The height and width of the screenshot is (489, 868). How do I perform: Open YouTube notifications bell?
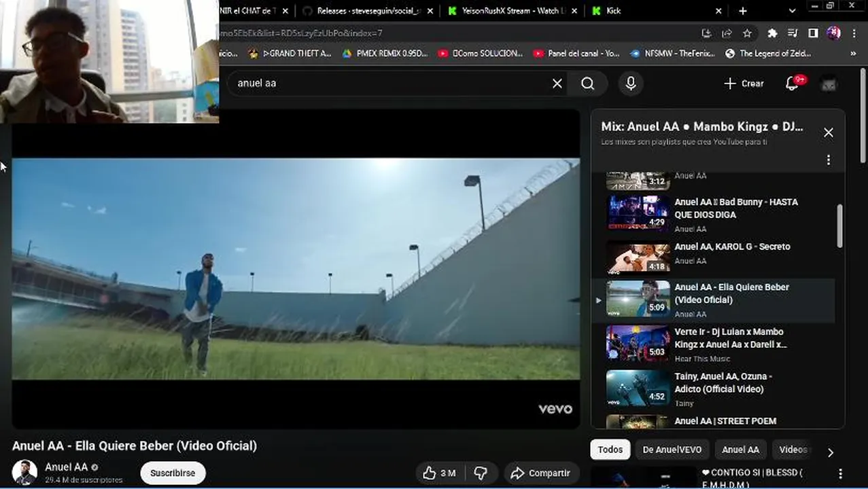point(793,84)
